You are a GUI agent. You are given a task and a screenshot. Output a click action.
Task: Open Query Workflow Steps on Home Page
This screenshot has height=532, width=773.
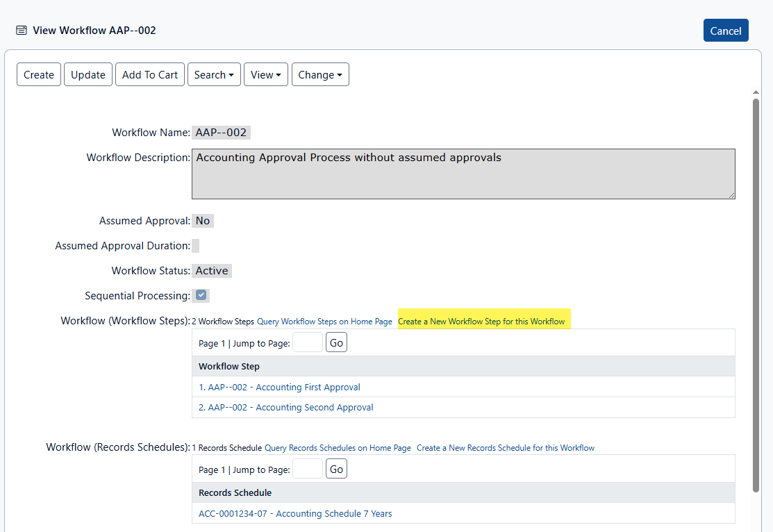coord(324,322)
